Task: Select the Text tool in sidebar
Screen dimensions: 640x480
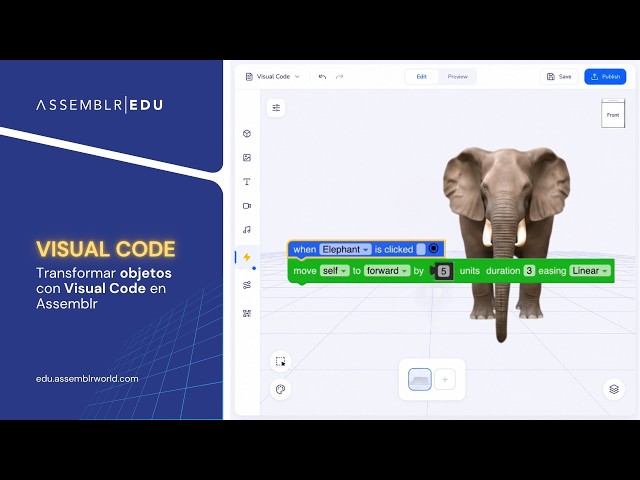Action: 247,182
